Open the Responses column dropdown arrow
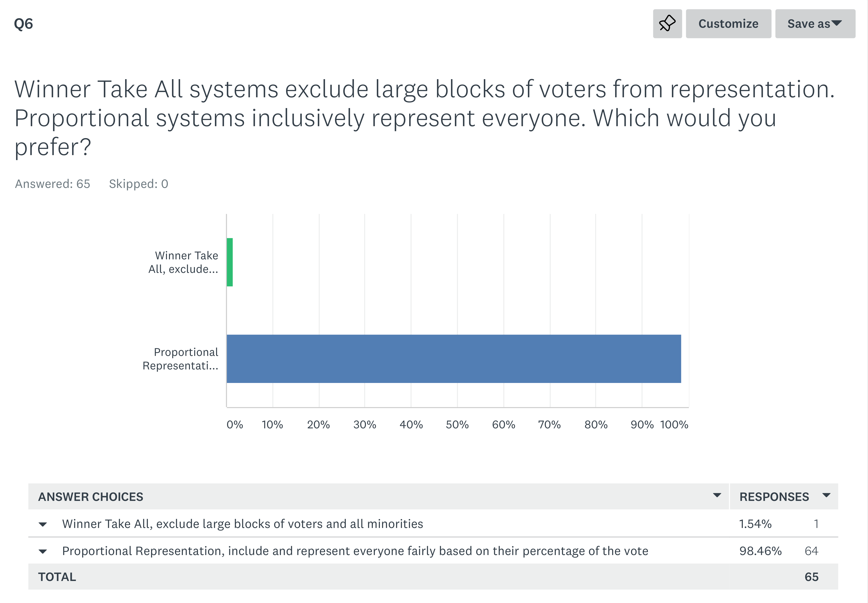 point(826,495)
